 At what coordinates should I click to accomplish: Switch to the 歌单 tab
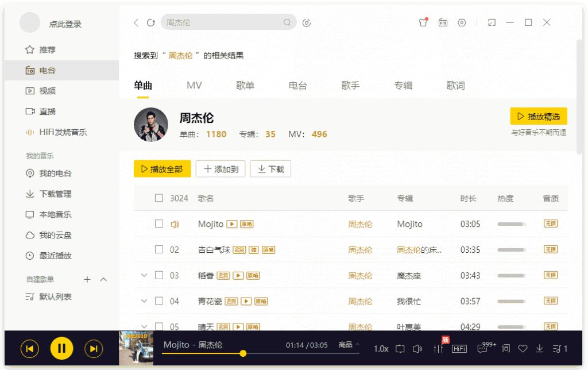tap(245, 85)
